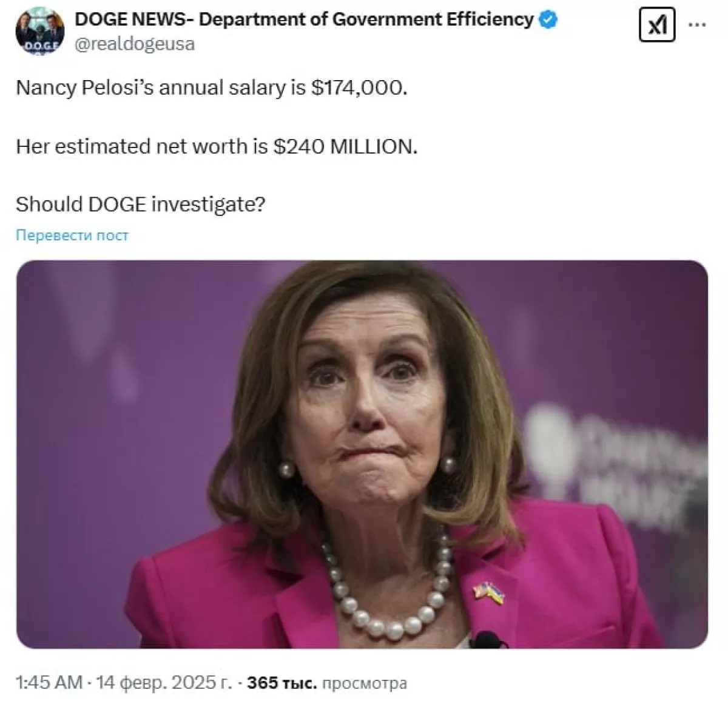Click the flag lapel pin in the photo
Screen dimensions: 728x701
pos(489,592)
